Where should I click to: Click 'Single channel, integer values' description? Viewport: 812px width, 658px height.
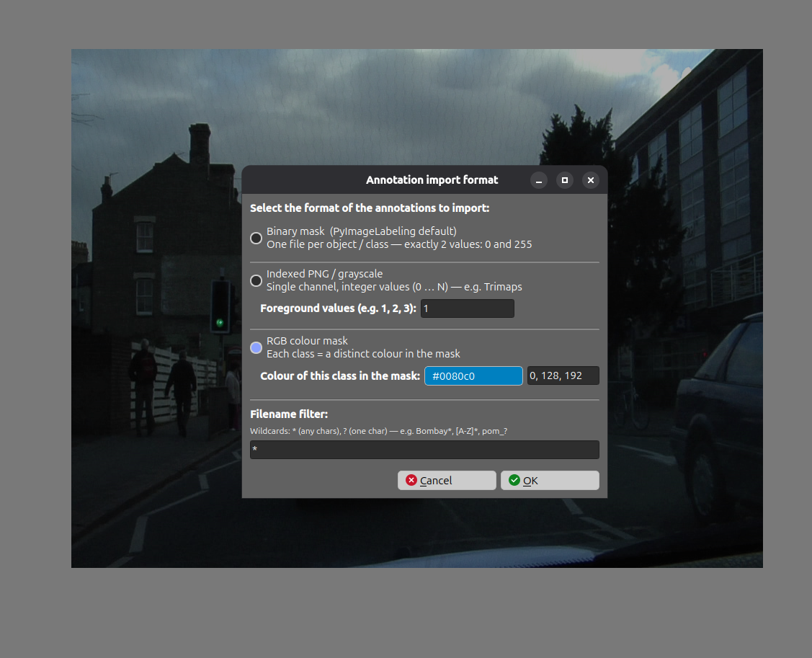(x=394, y=287)
